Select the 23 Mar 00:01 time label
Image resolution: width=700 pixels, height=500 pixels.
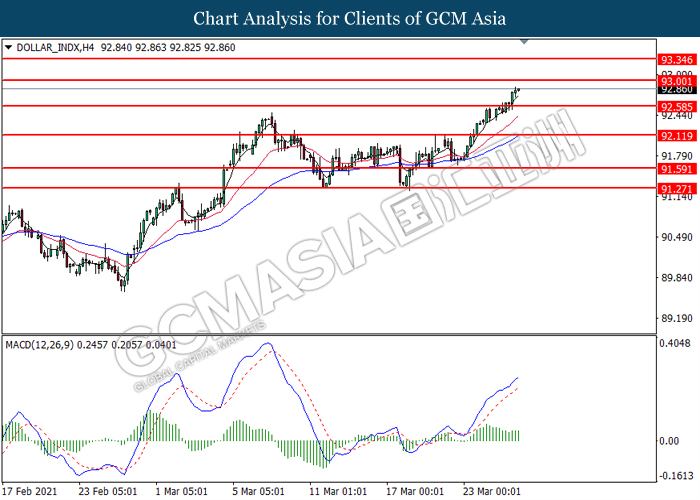(492, 491)
